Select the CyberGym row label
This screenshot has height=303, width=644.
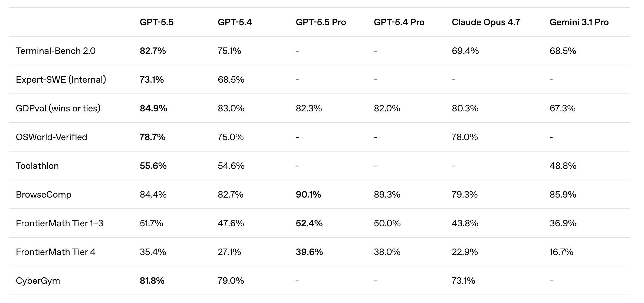click(x=38, y=281)
